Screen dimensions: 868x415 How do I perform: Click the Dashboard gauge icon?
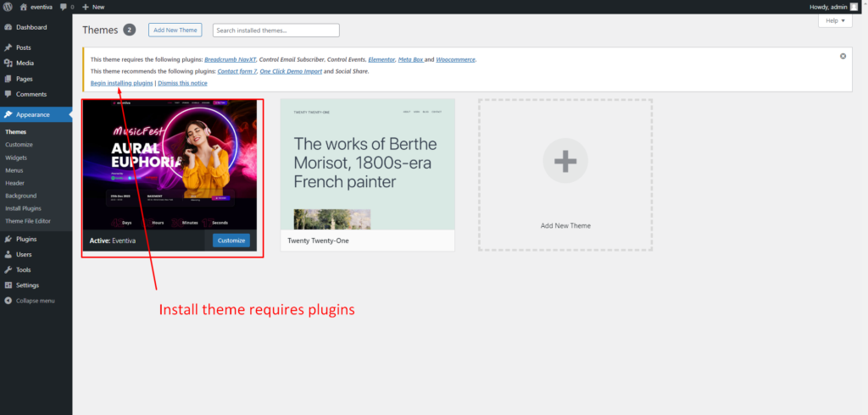(8, 27)
